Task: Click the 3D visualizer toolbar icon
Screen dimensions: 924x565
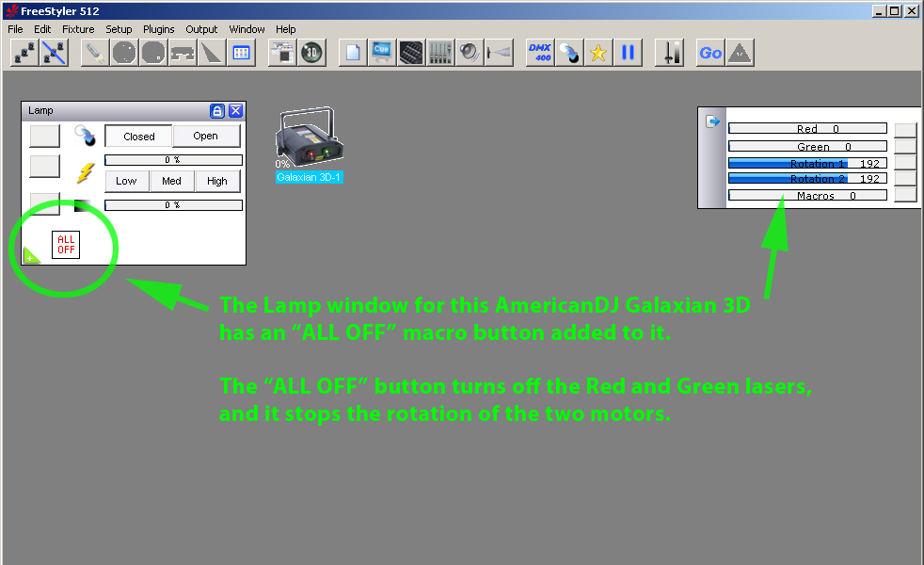Action: pos(311,53)
